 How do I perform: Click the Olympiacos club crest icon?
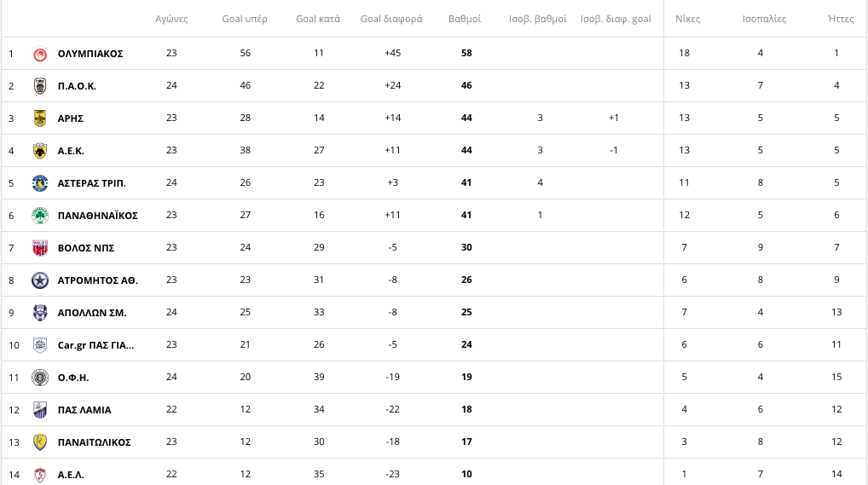[x=40, y=54]
